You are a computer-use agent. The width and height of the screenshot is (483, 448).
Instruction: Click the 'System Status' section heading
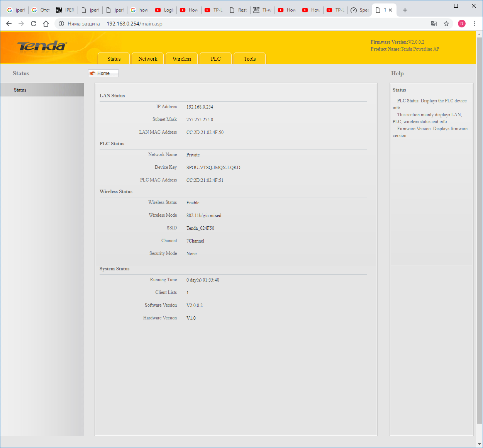click(x=115, y=269)
